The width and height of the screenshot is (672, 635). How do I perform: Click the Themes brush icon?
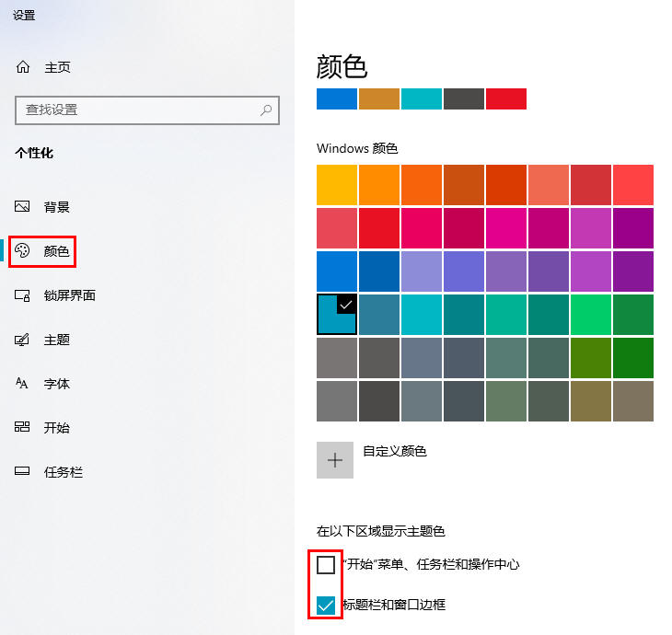click(24, 340)
